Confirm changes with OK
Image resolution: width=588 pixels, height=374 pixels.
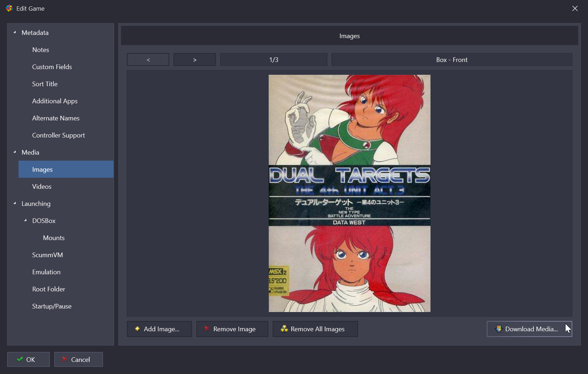29,359
